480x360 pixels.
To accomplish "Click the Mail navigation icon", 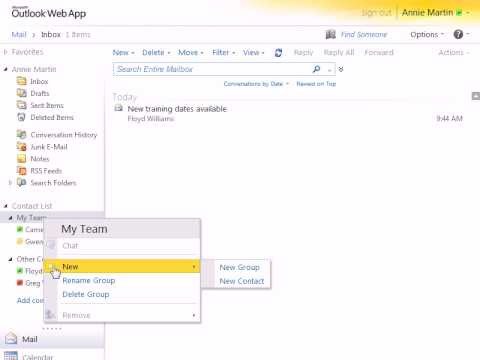I will pos(11,338).
